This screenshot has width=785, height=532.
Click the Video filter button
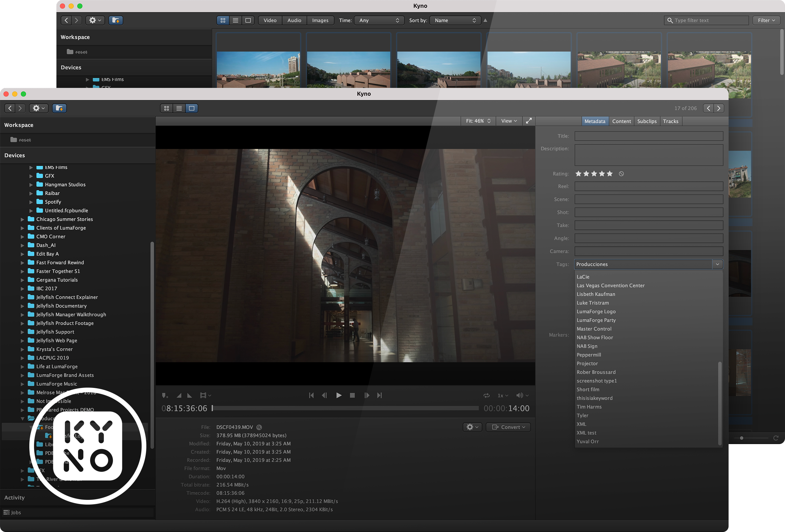270,20
